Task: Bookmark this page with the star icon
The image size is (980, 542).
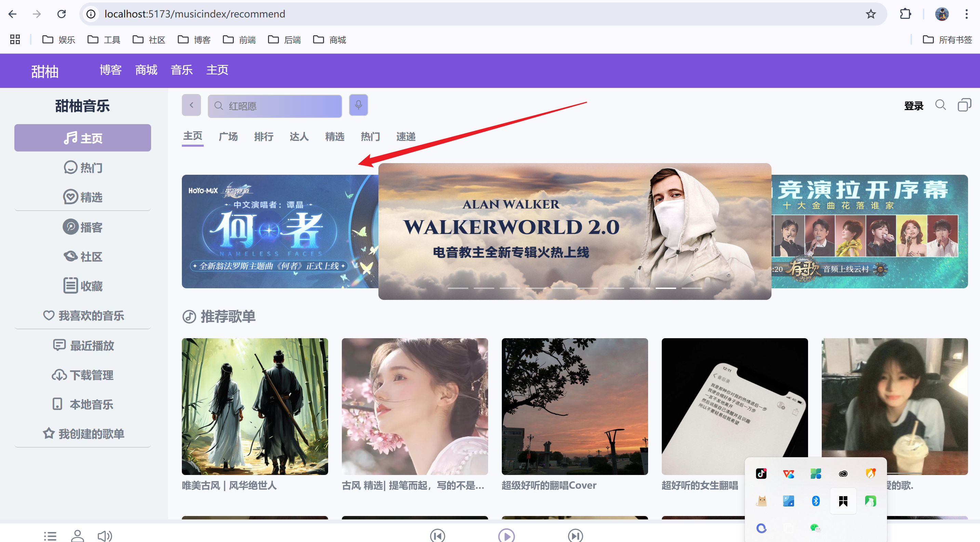Action: pos(870,14)
